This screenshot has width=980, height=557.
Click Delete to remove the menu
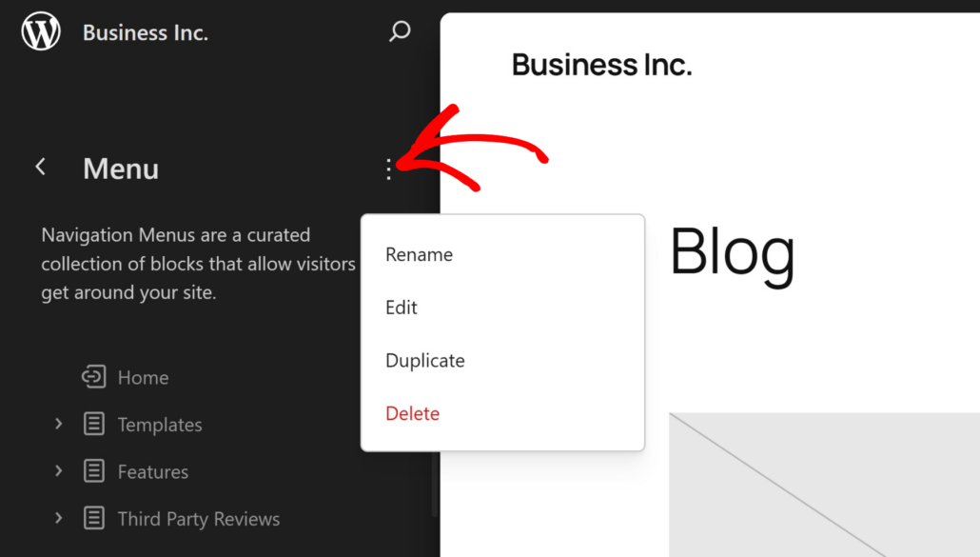[x=412, y=413]
